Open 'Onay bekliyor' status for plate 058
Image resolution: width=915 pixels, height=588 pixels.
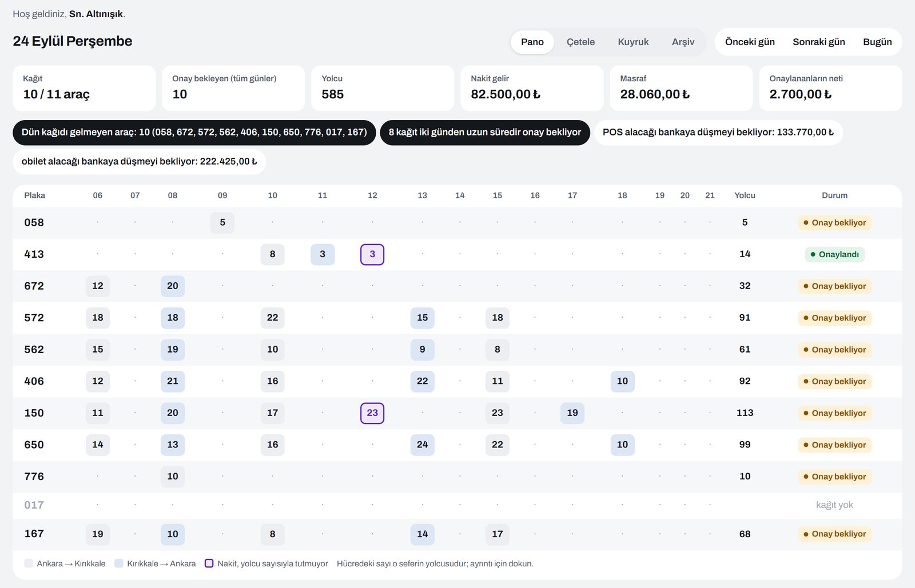click(834, 222)
